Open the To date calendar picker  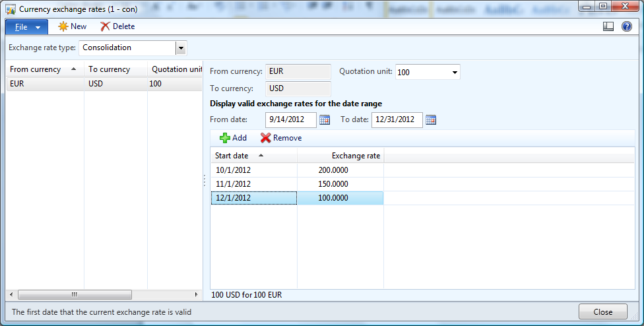(x=431, y=120)
